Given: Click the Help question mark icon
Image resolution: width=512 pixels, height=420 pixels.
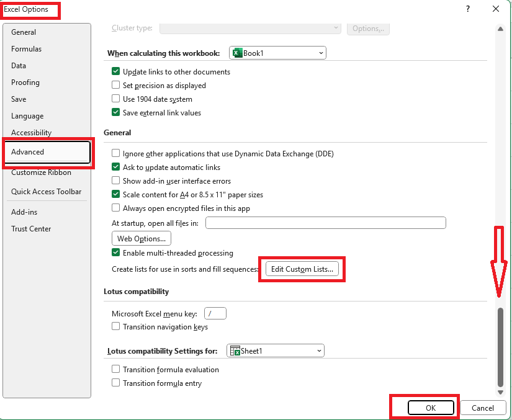Looking at the screenshot, I should pyautogui.click(x=467, y=9).
